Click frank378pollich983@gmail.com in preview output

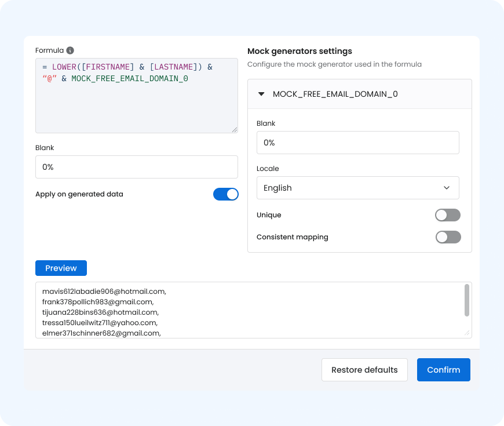[x=97, y=302]
